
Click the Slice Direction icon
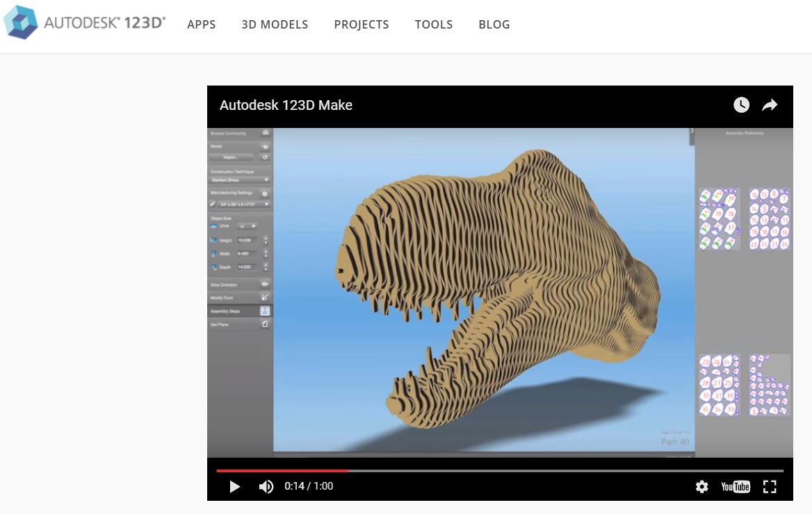(x=265, y=284)
